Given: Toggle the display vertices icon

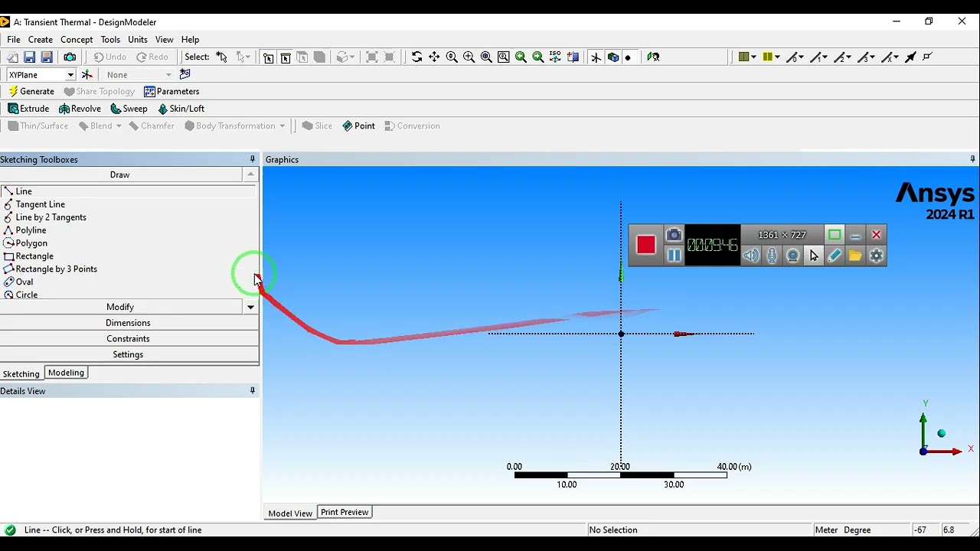Looking at the screenshot, I should point(927,57).
